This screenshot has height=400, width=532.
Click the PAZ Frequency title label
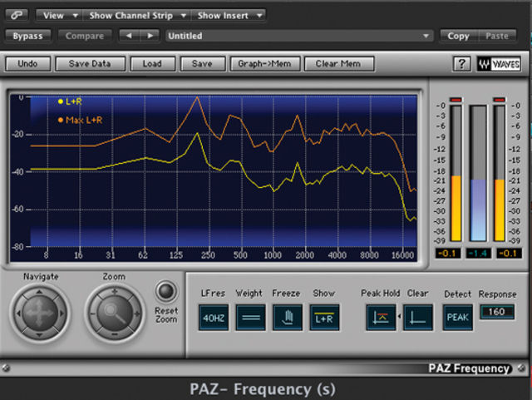[469, 368]
